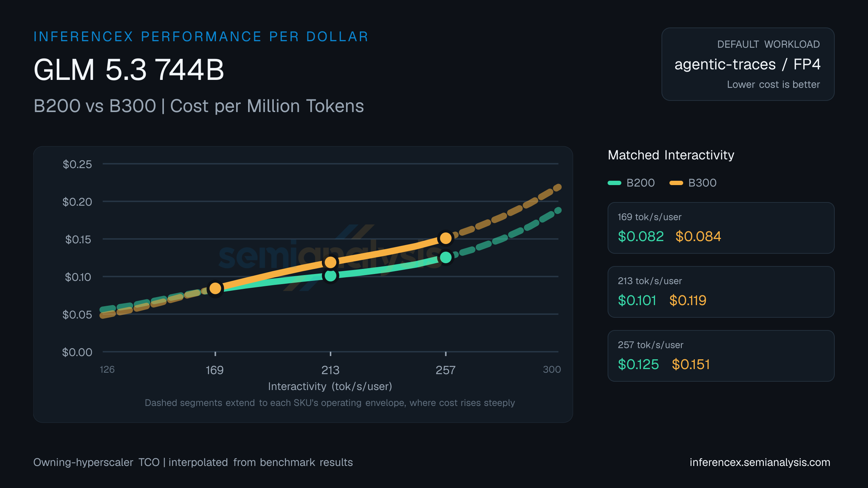The height and width of the screenshot is (488, 868).
Task: Click the 169 x-axis tick label
Action: [x=214, y=370]
